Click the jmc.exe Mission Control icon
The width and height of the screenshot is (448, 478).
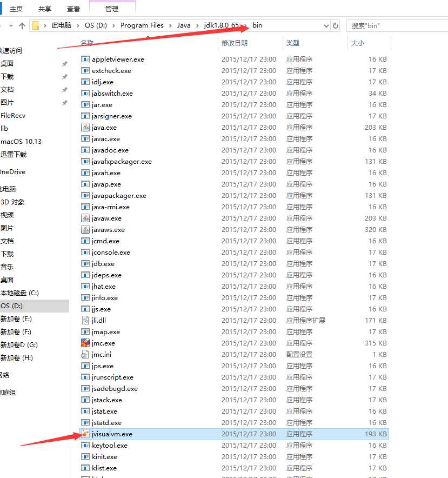click(x=85, y=343)
